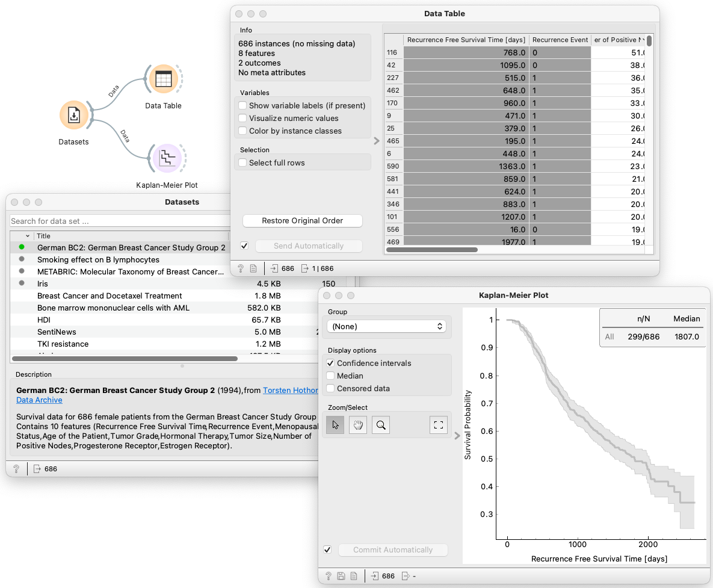Activate the arrow selection tool in Zoom/Select

pos(335,425)
